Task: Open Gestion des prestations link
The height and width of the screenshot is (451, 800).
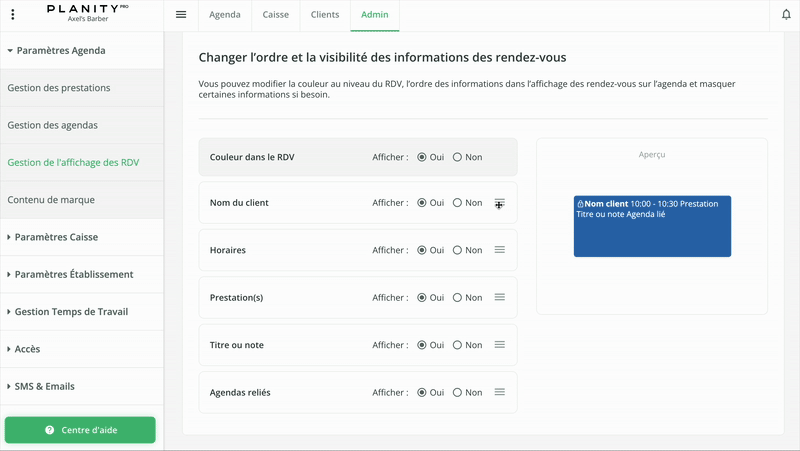Action: [x=59, y=88]
